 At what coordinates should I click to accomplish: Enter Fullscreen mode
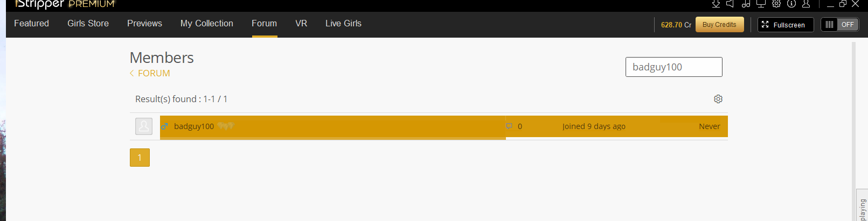point(785,25)
